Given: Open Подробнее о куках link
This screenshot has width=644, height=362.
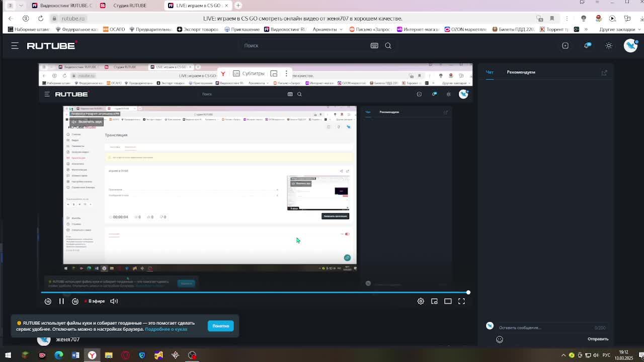Looking at the screenshot, I should click(x=166, y=329).
